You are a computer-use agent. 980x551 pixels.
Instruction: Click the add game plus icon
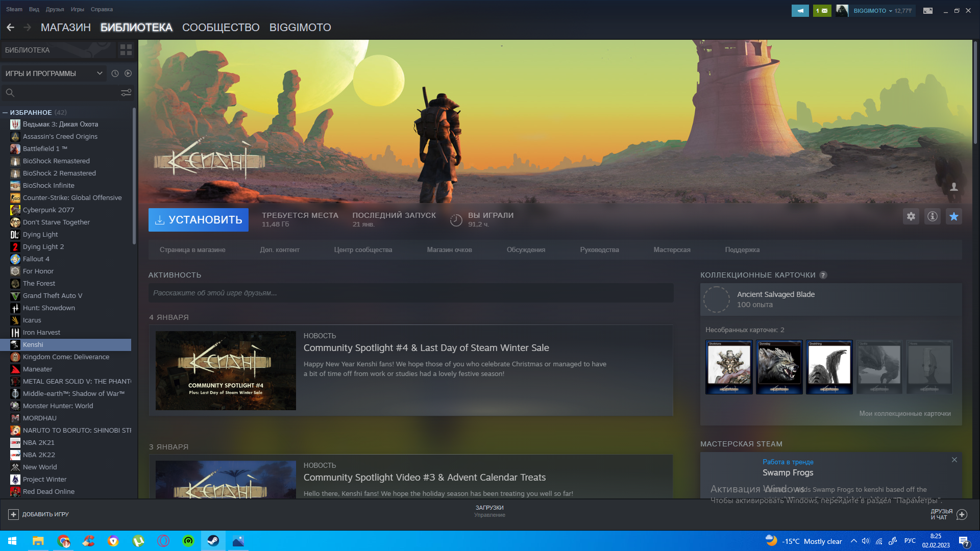click(x=14, y=514)
